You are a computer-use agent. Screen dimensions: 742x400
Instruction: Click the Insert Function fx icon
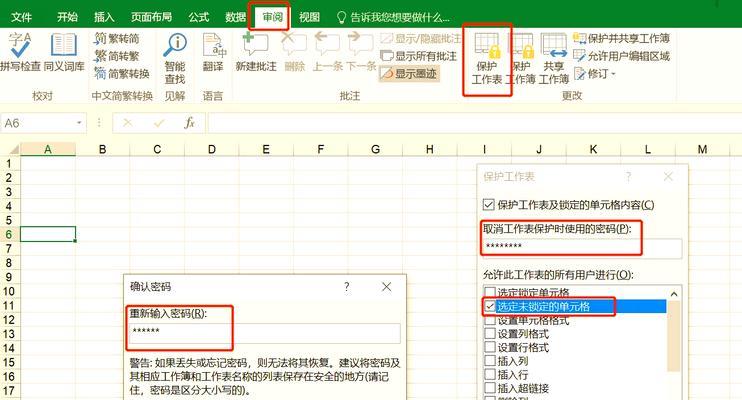pyautogui.click(x=189, y=123)
